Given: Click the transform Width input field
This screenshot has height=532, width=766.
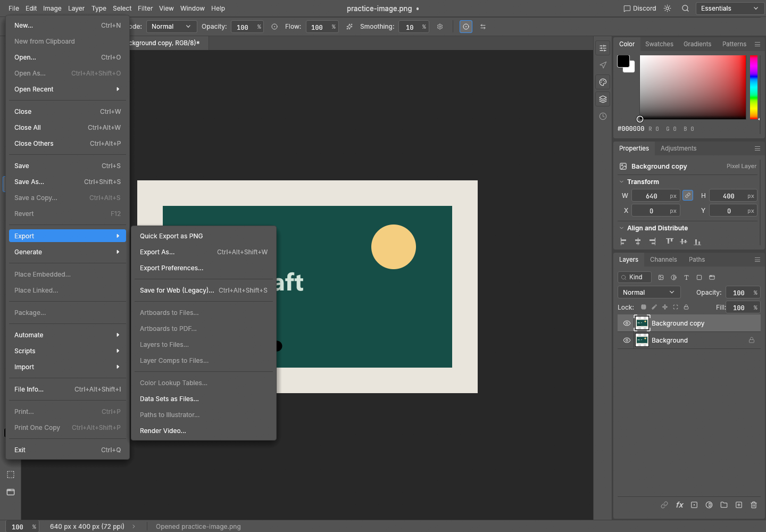Looking at the screenshot, I should (655, 196).
